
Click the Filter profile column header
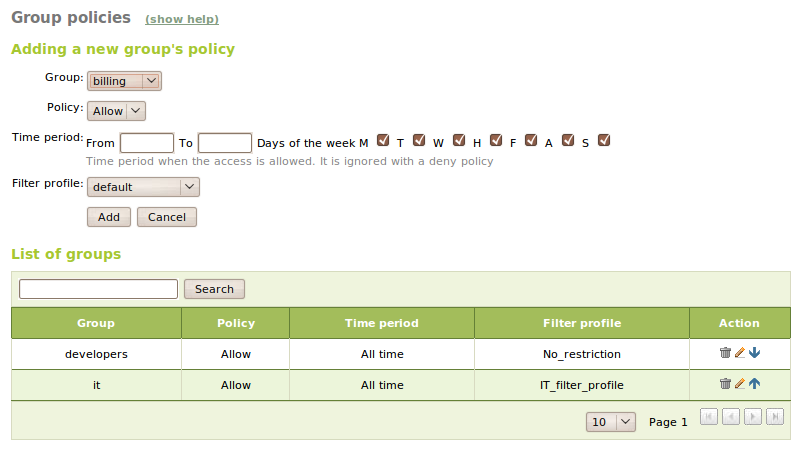click(x=582, y=323)
